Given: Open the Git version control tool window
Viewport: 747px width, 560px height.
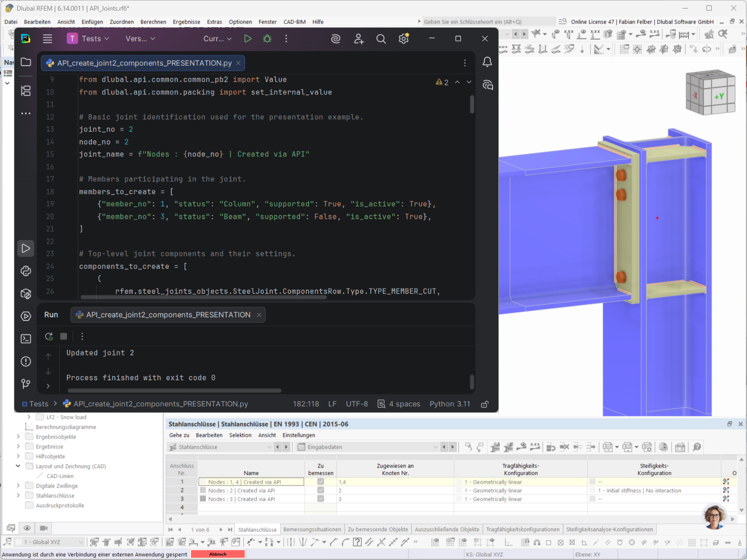Looking at the screenshot, I should (26, 384).
